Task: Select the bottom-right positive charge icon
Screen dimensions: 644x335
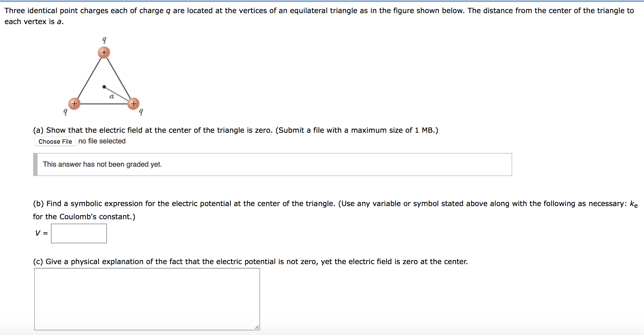Action: [x=134, y=103]
